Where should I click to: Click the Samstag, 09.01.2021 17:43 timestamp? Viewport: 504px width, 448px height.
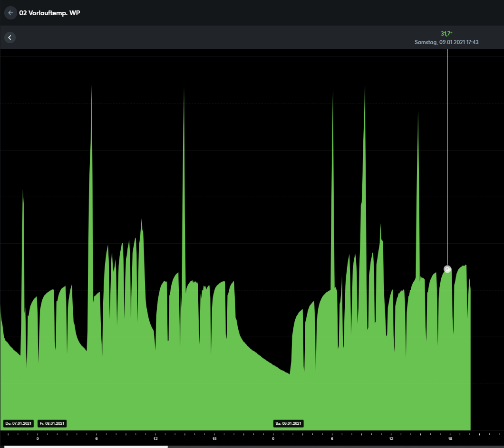[446, 42]
